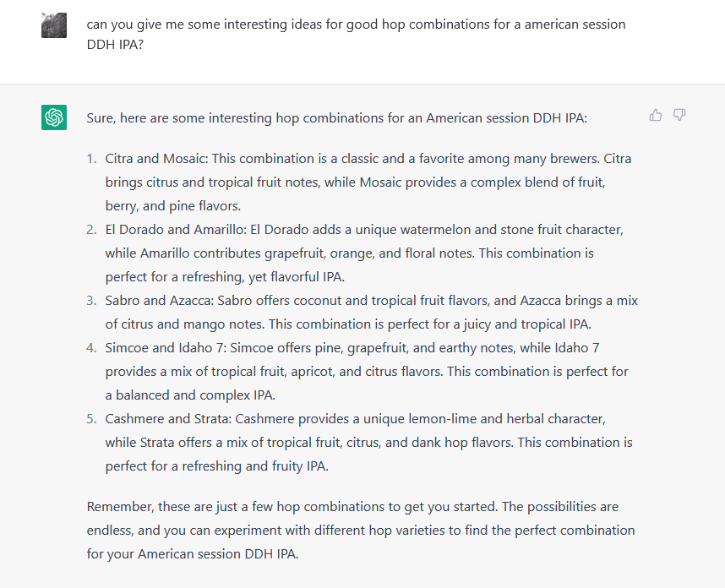This screenshot has width=725, height=588.
Task: Select the "Cashmere and Strata" list item heading
Action: 168,419
